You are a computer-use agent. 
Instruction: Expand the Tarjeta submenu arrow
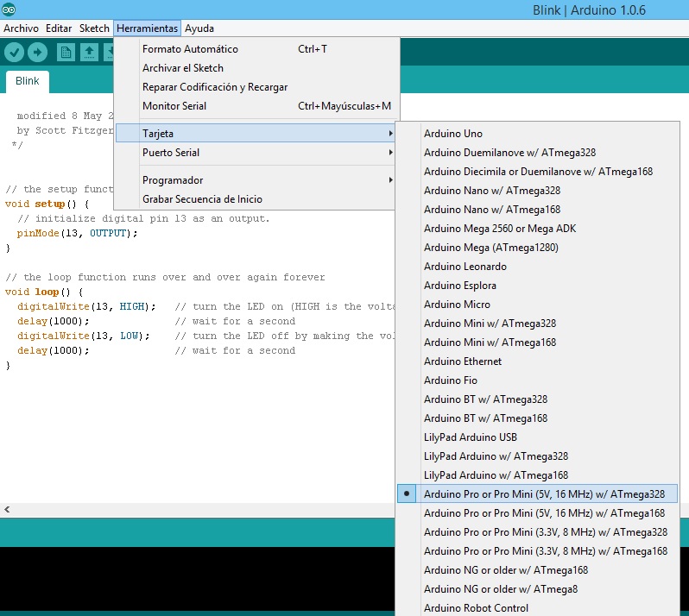[390, 134]
